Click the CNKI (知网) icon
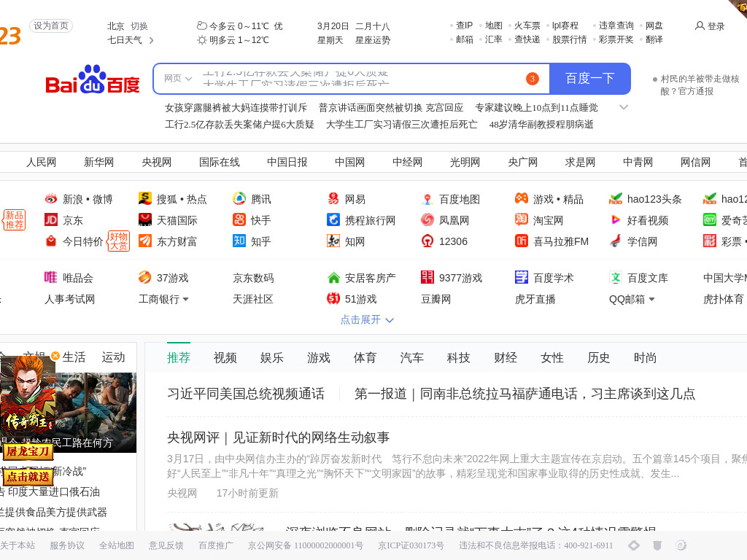 333,241
